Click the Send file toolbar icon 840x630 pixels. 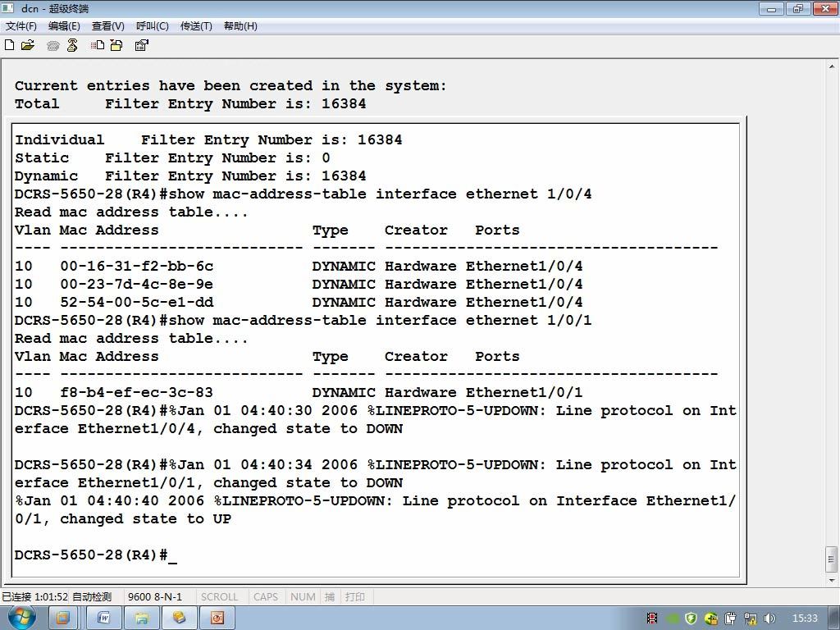98,46
